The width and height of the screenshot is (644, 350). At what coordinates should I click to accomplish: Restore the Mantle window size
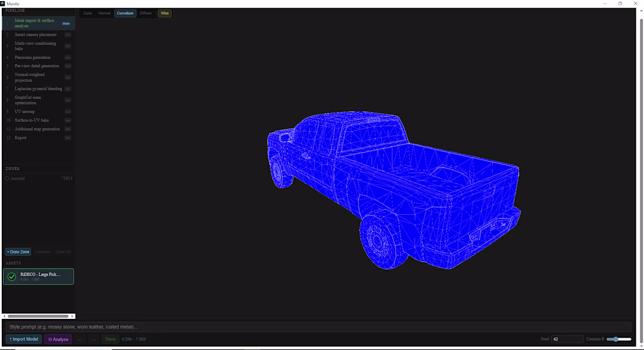point(620,4)
